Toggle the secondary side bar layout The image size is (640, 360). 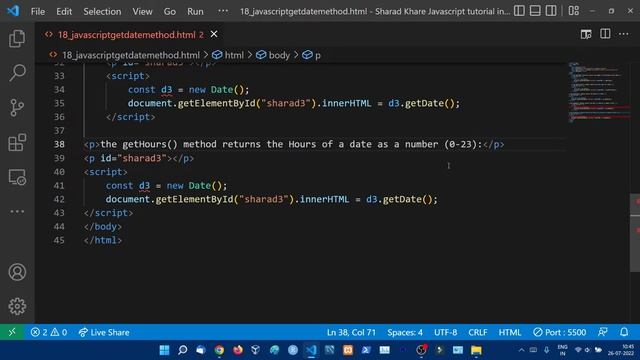pyautogui.click(x=551, y=11)
